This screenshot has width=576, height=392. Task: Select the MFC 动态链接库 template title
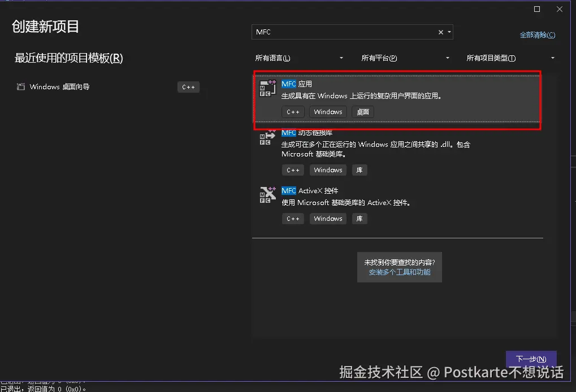click(x=307, y=133)
